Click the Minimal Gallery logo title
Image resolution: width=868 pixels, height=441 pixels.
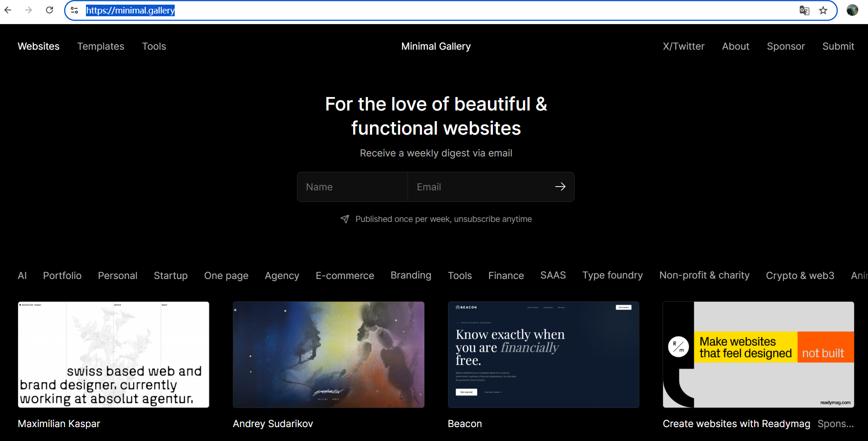click(x=436, y=46)
